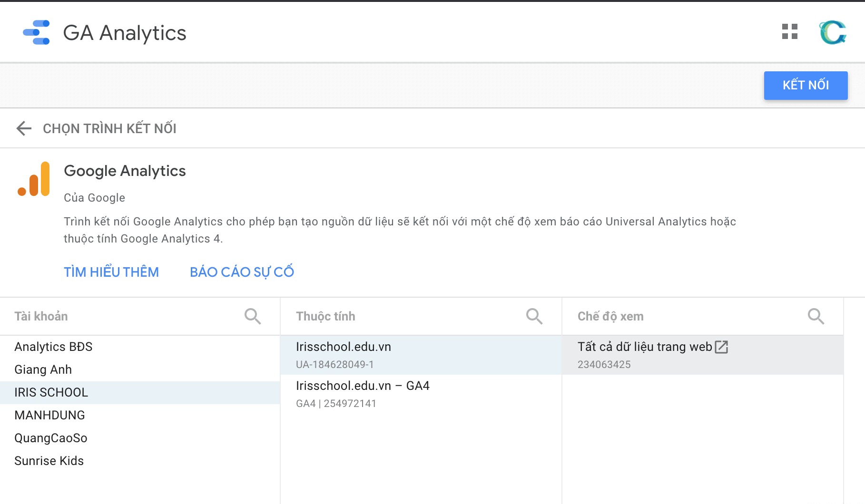Select the IRIS SCHOOL account
The image size is (865, 504).
[x=140, y=392]
